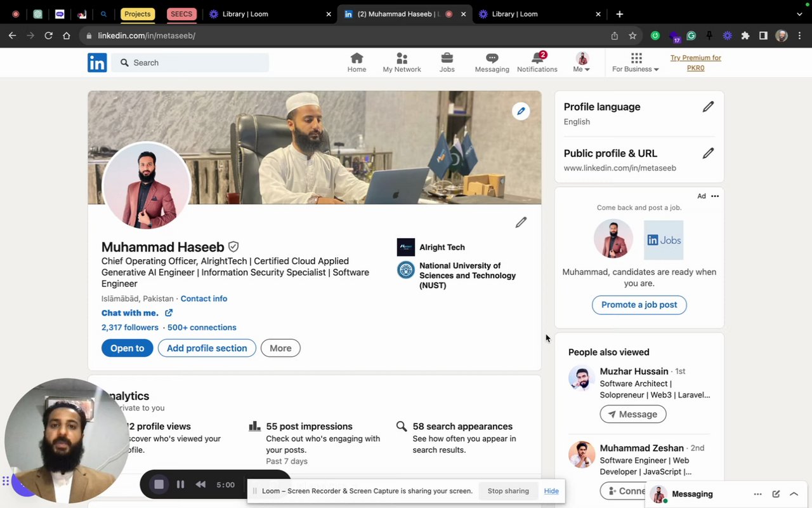The width and height of the screenshot is (812, 508).
Task: Open the ad options three-dot menu
Action: (x=715, y=196)
